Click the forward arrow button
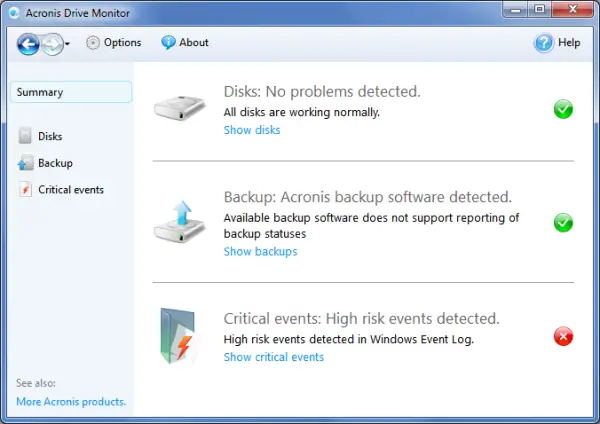 coord(51,43)
